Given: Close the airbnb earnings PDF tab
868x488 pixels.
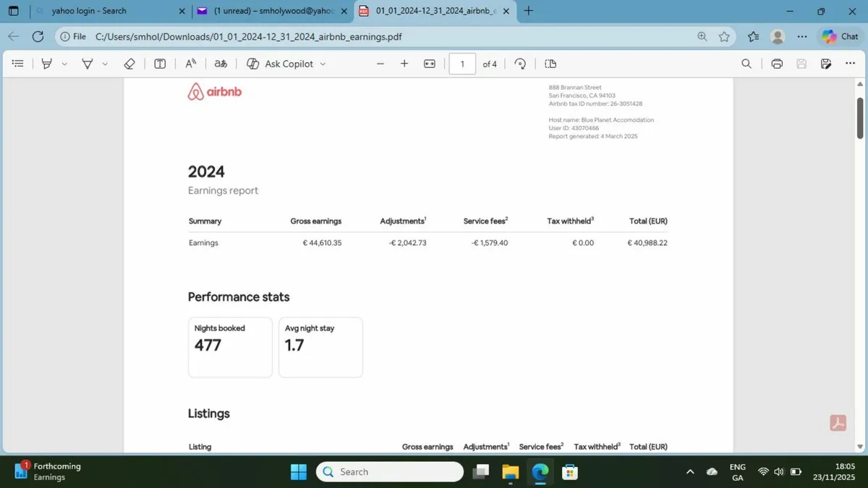Looking at the screenshot, I should (x=505, y=11).
